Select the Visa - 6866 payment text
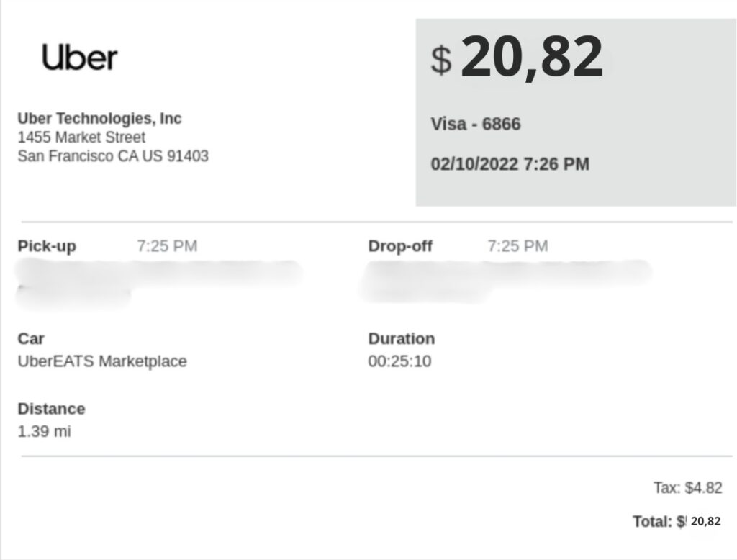The width and height of the screenshot is (737, 560). click(x=476, y=125)
